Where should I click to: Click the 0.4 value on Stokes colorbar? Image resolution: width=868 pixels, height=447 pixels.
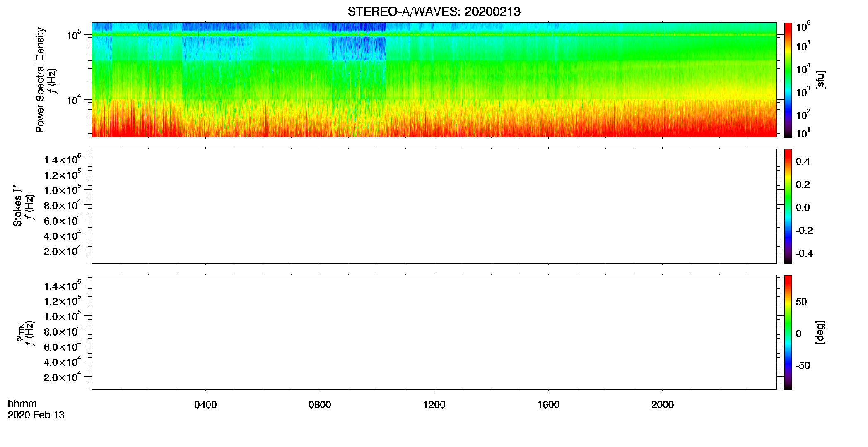point(803,162)
